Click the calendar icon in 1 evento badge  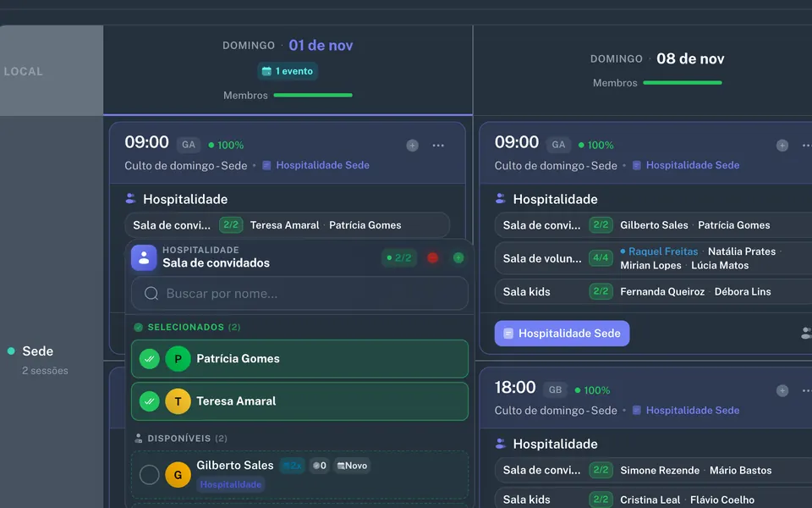[266, 71]
